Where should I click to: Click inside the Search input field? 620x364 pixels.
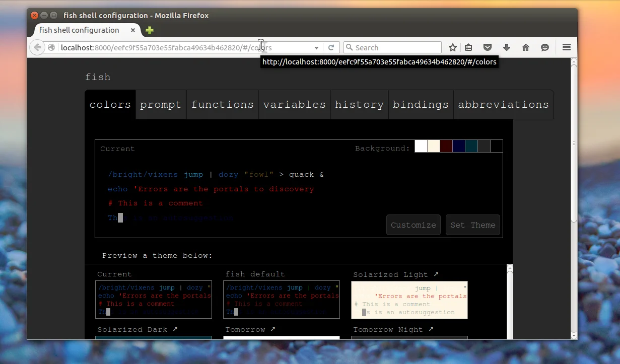395,47
